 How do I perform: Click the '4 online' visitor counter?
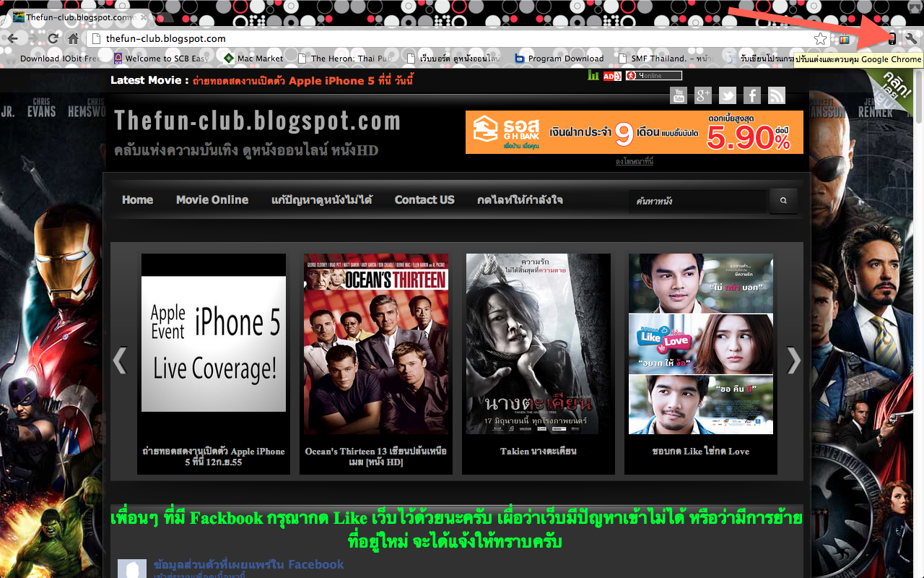click(x=654, y=75)
